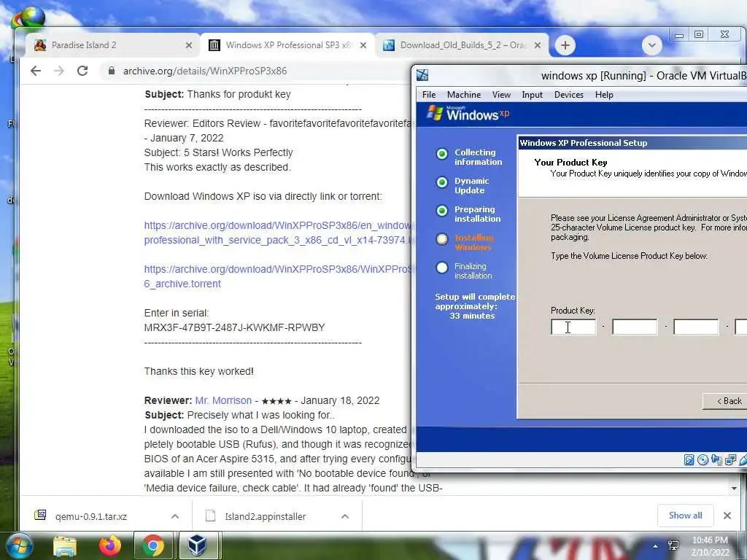
Task: Click the 'Subject: 5 Stars! Works Perfectly' text
Action: coord(218,152)
